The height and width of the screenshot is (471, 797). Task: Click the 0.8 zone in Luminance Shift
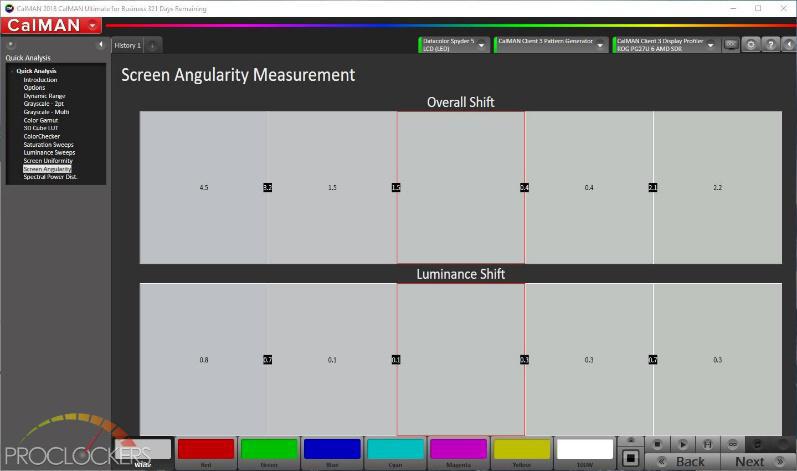(204, 360)
